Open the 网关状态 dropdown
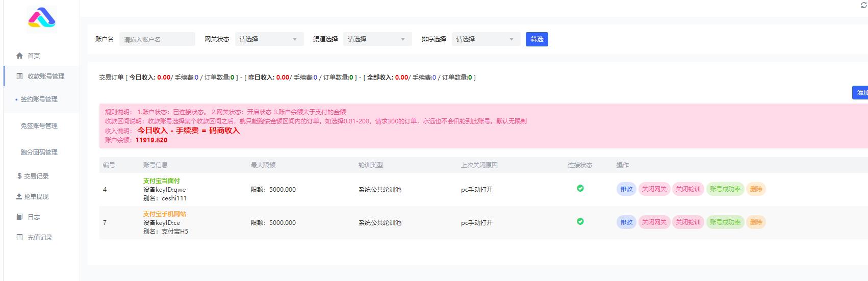 pos(269,39)
